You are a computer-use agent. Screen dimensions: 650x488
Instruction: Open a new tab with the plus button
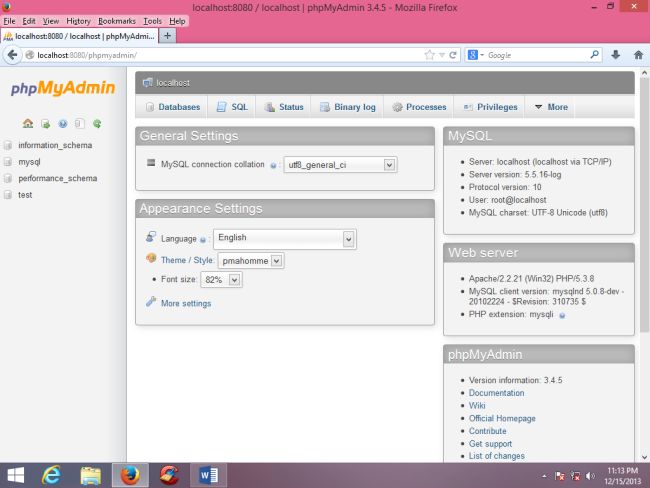[x=167, y=36]
